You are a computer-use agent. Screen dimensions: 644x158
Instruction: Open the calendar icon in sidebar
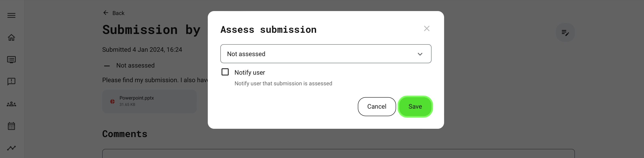(11, 126)
